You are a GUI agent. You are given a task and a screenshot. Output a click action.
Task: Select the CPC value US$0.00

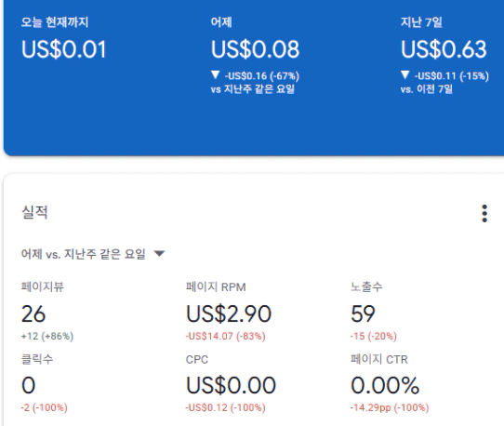pyautogui.click(x=231, y=385)
